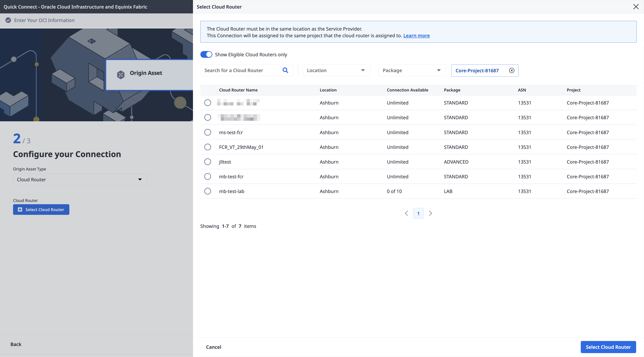Click page 1 in pagination

(418, 213)
